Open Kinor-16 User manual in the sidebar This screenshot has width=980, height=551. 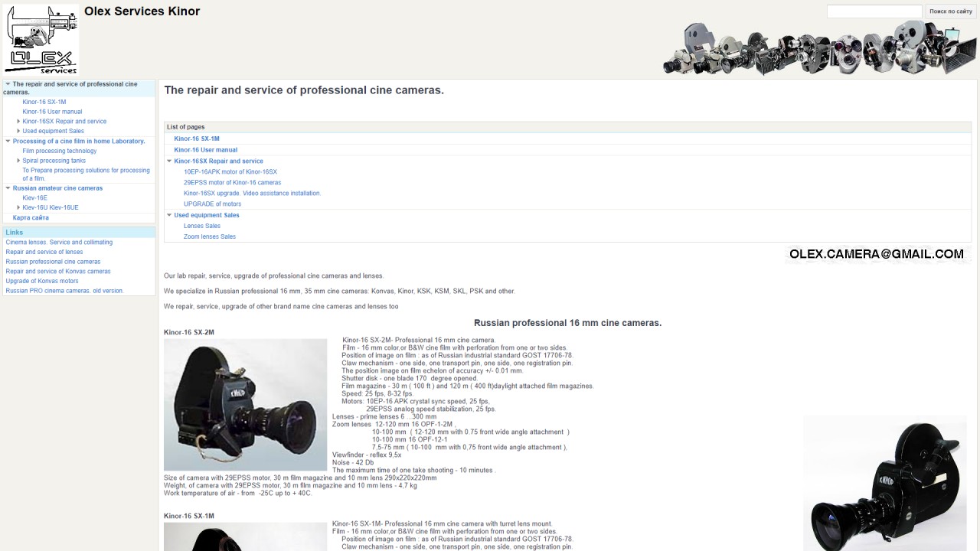(x=52, y=112)
